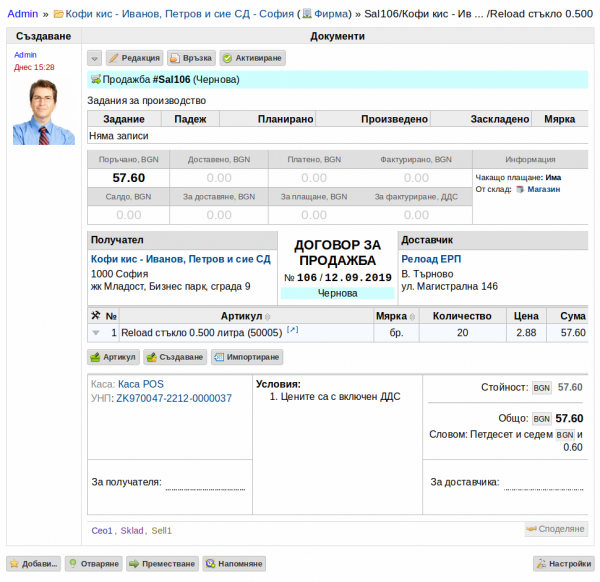The height and width of the screenshot is (582, 600).
Task: Click the Създаване button below the items table
Action: point(175,357)
